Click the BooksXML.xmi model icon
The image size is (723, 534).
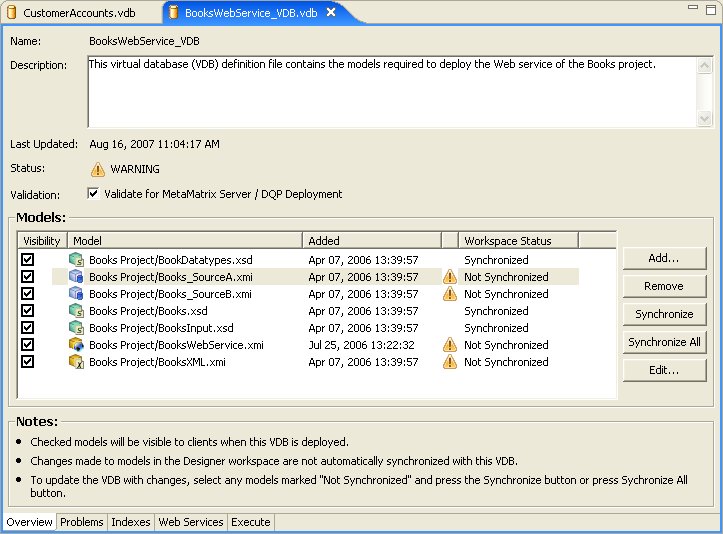(76, 362)
